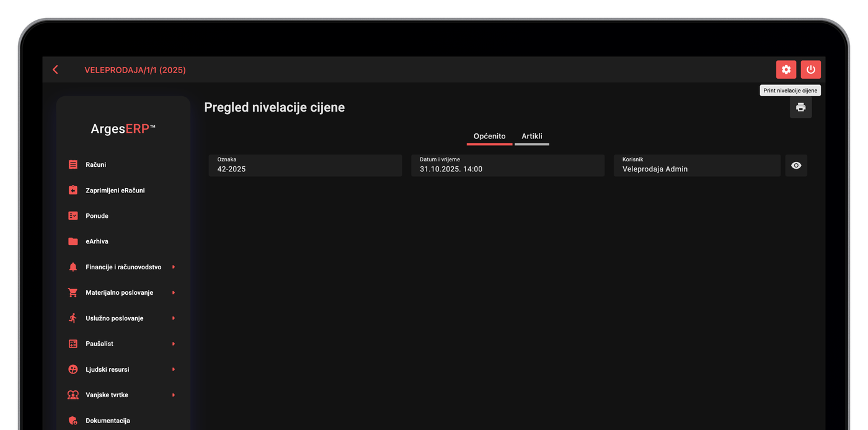Expand the Uslužno poslovanje submenu arrow
This screenshot has width=868, height=430.
tap(174, 318)
